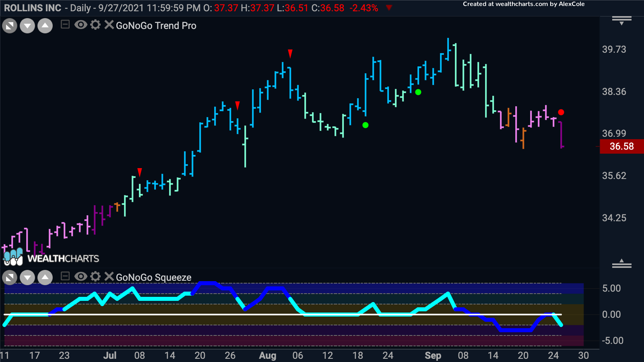The width and height of the screenshot is (644, 362).
Task: Move GoNoGo Squeeze panel up
Action: coord(45,278)
